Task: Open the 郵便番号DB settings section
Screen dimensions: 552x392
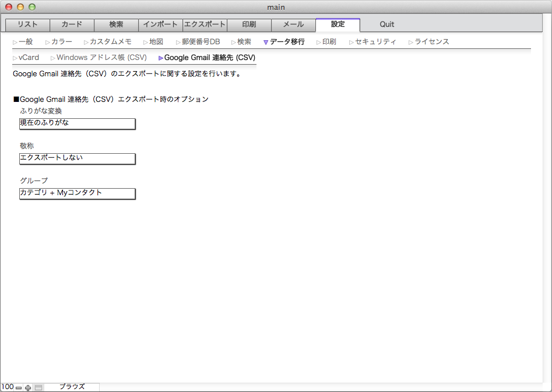Action: pyautogui.click(x=201, y=42)
